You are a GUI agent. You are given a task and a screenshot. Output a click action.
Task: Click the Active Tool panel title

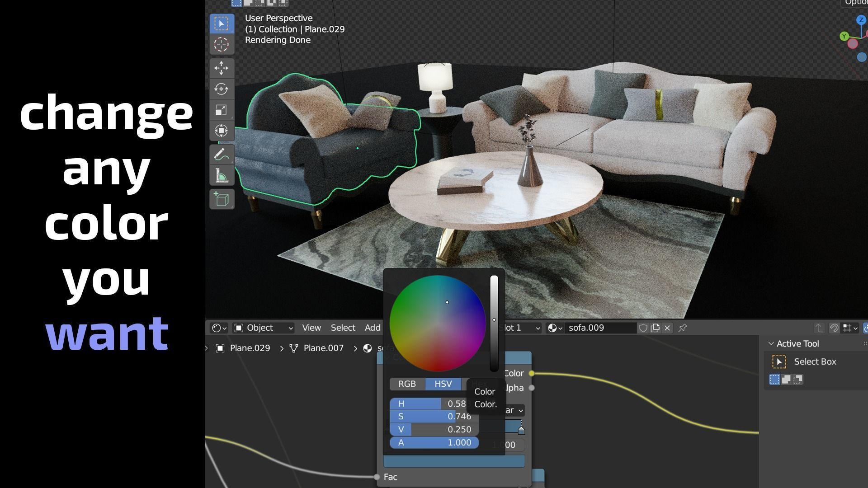click(x=797, y=344)
